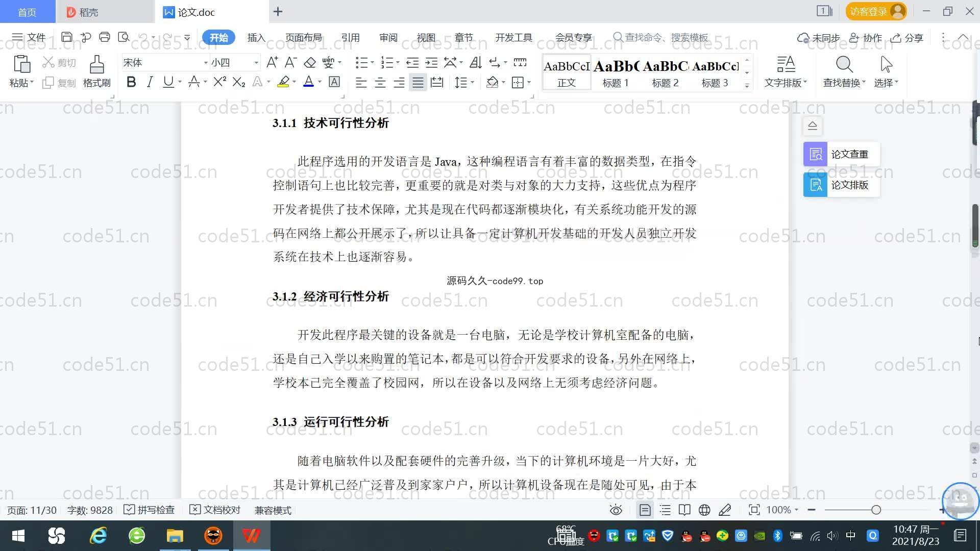Open the 论文排版 thesis layout tool

pos(841,185)
